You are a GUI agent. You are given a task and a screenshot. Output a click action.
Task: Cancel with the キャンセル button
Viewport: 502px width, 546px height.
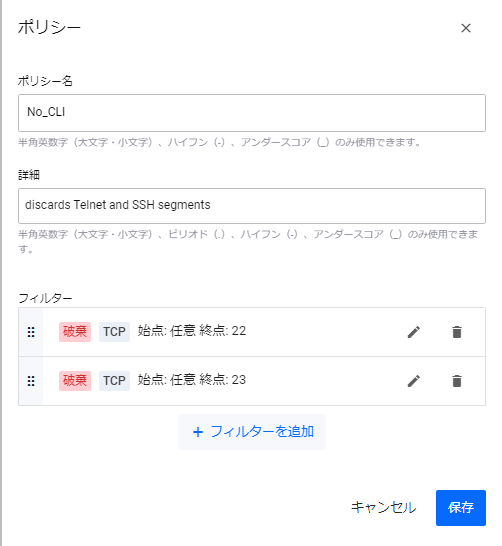[x=383, y=508]
